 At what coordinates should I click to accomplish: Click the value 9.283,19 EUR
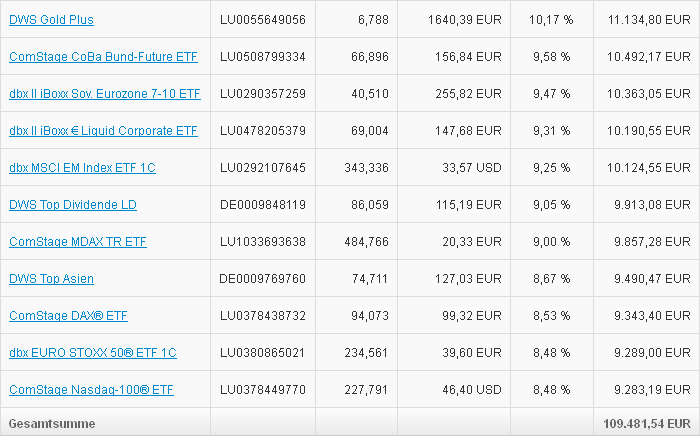(x=653, y=390)
